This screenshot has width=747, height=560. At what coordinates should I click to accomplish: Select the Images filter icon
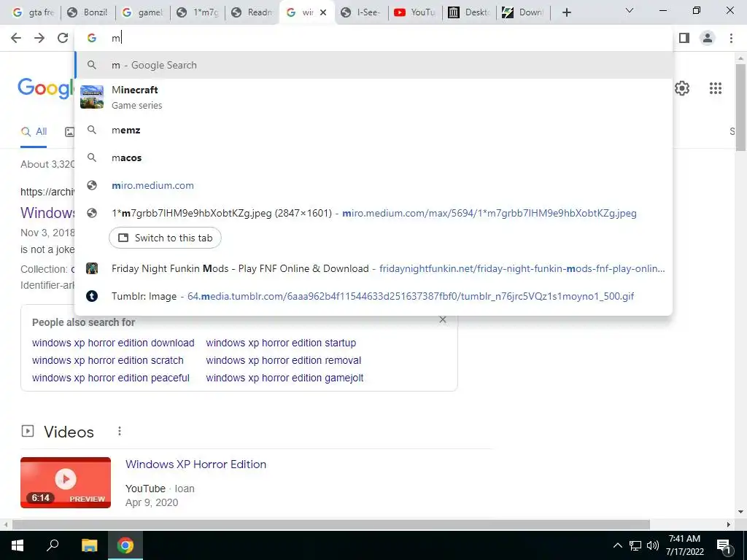(x=69, y=132)
